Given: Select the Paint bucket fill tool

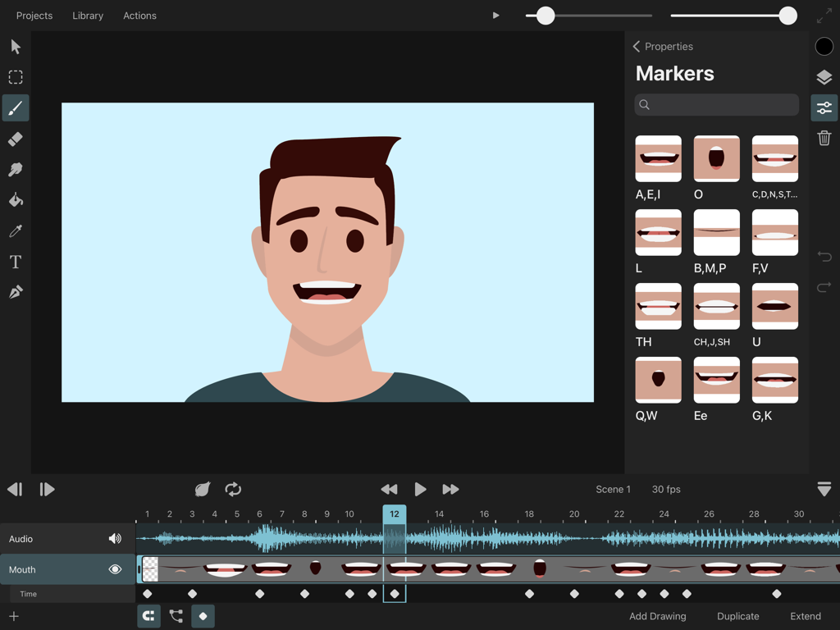Looking at the screenshot, I should [x=15, y=199].
